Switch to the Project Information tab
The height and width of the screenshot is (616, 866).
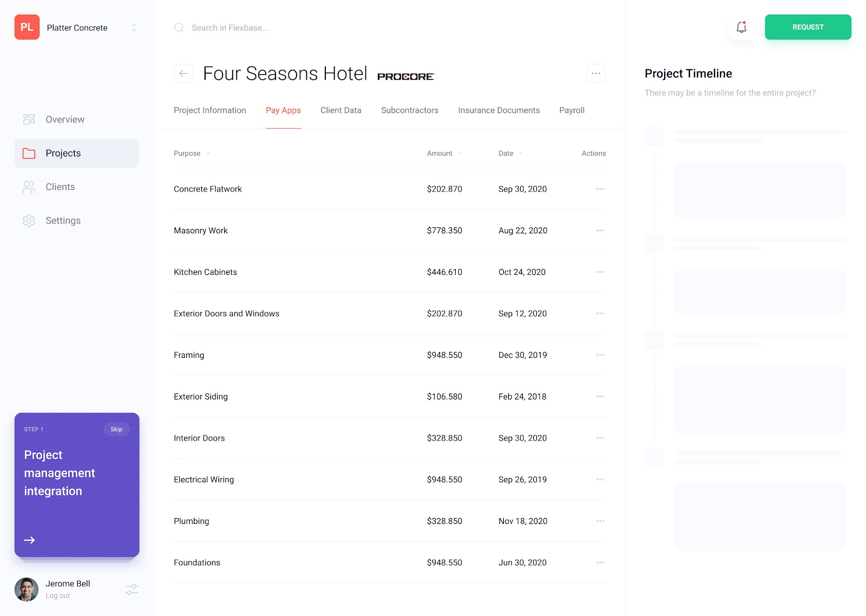click(x=210, y=110)
